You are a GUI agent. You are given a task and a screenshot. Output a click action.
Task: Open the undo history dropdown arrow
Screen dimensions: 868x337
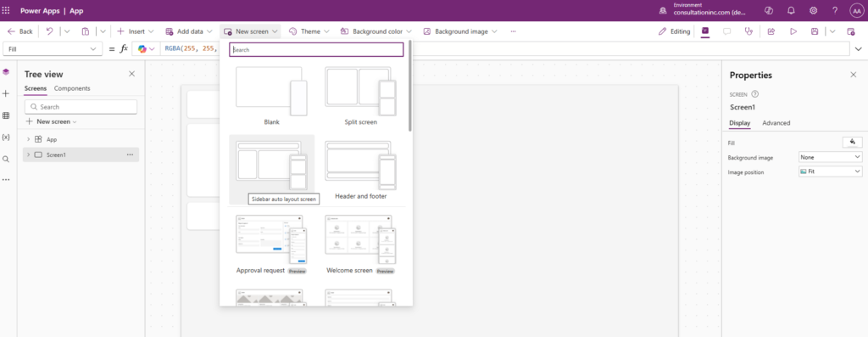click(x=67, y=31)
